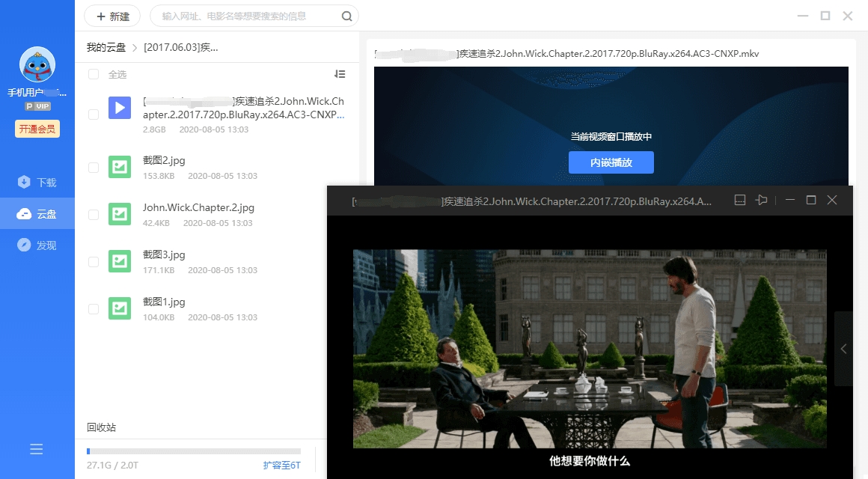868x479 pixels.
Task: Click the storage usage progress bar
Action: click(x=193, y=451)
